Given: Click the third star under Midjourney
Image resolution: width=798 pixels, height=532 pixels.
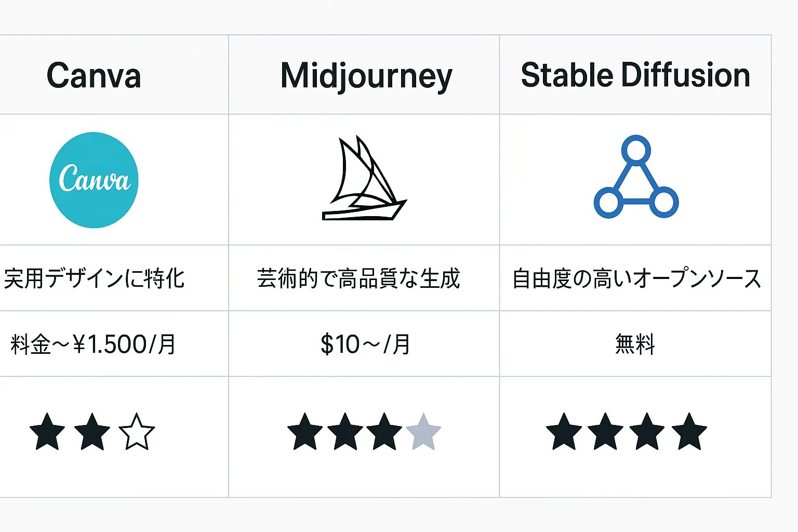Looking at the screenshot, I should pos(384,431).
